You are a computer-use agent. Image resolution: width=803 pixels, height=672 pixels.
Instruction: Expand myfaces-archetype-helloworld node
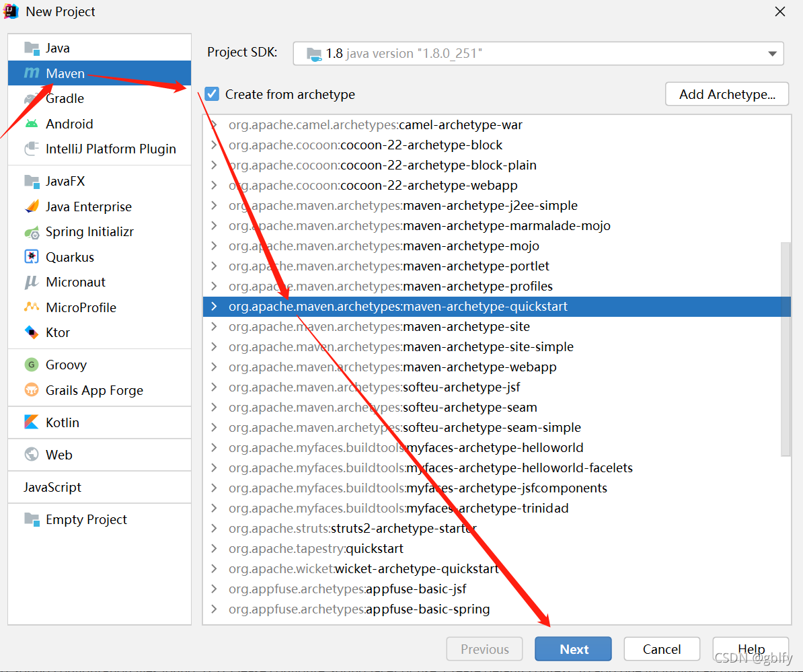coord(214,447)
